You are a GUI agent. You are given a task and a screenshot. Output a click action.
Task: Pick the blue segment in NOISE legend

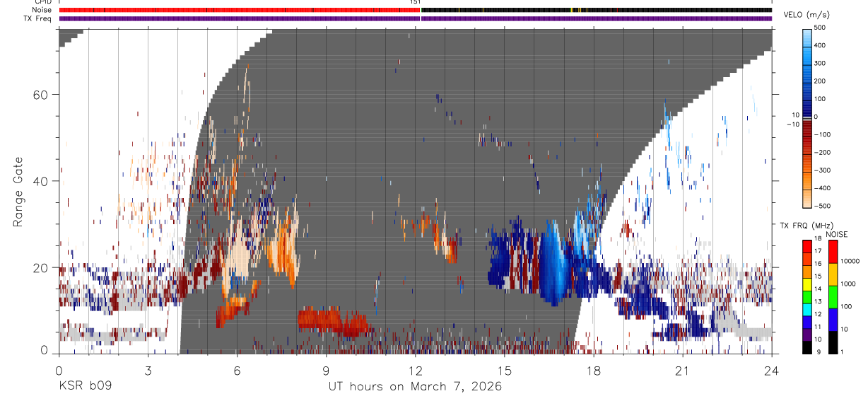tap(833, 320)
